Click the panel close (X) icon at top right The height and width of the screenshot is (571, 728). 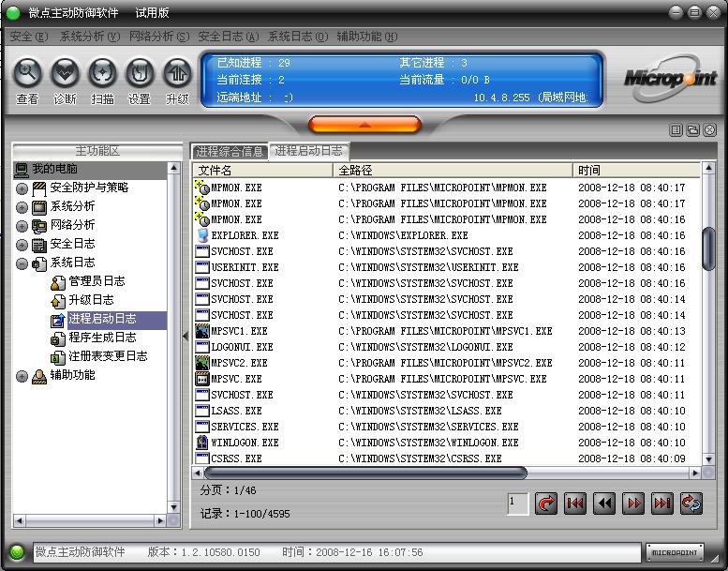point(710,130)
